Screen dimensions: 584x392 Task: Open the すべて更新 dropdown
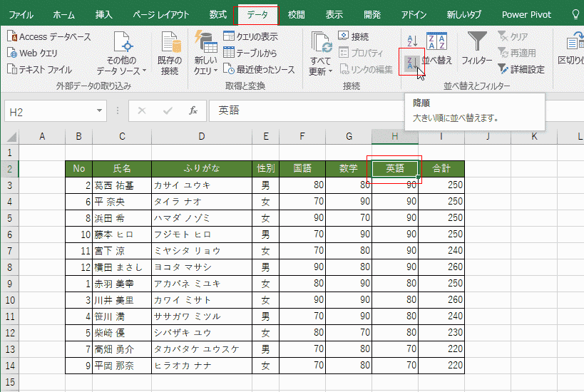click(320, 71)
